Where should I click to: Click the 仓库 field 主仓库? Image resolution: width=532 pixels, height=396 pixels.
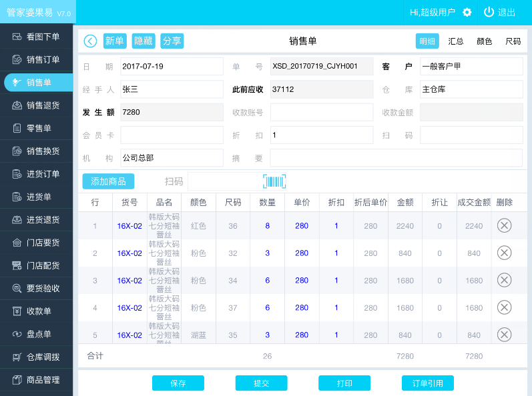pyautogui.click(x=471, y=89)
